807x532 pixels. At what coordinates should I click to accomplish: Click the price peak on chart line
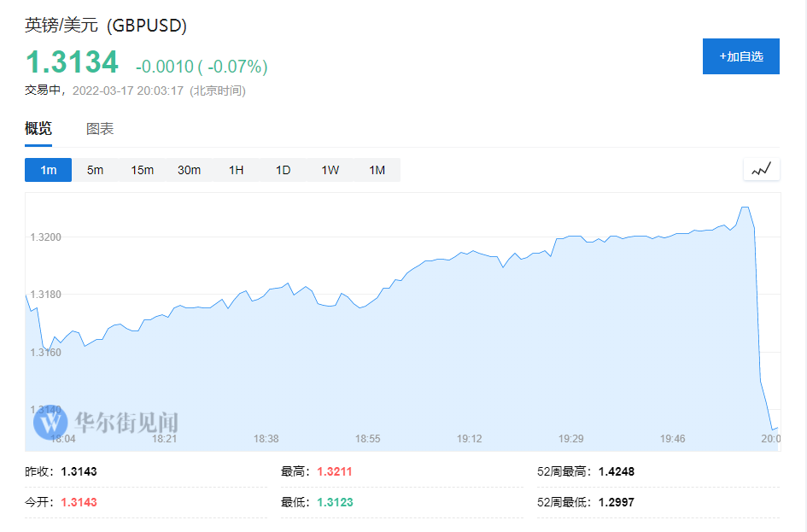coord(745,208)
